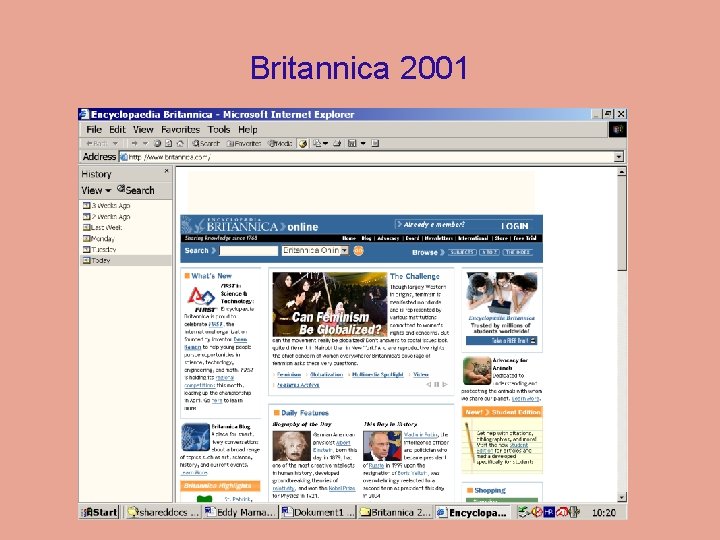The width and height of the screenshot is (720, 540).
Task: Click the Mail toolbar icon
Action: pos(319,143)
